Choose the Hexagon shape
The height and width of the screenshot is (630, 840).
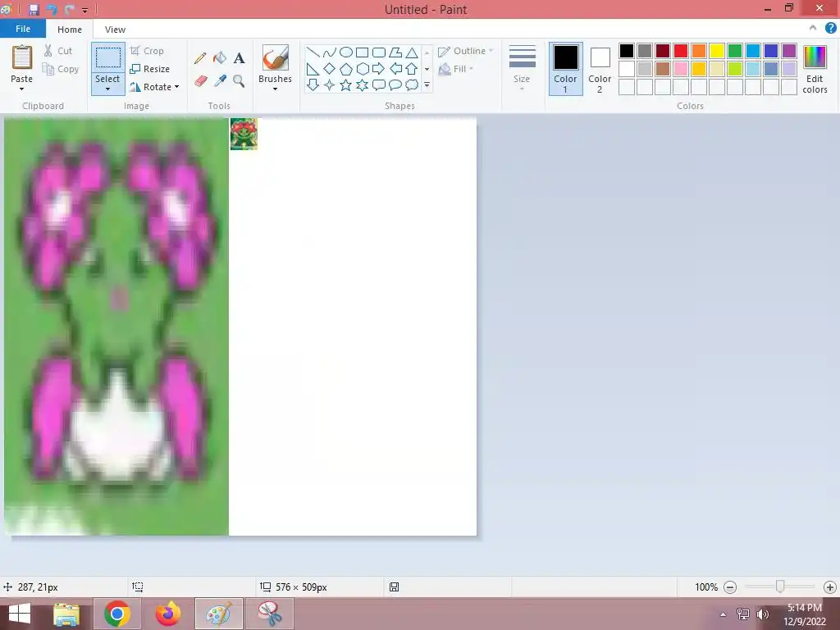pos(362,69)
